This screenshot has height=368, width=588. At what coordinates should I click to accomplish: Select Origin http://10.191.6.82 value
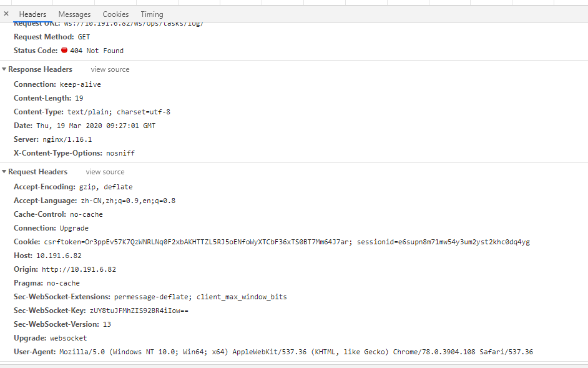click(79, 270)
